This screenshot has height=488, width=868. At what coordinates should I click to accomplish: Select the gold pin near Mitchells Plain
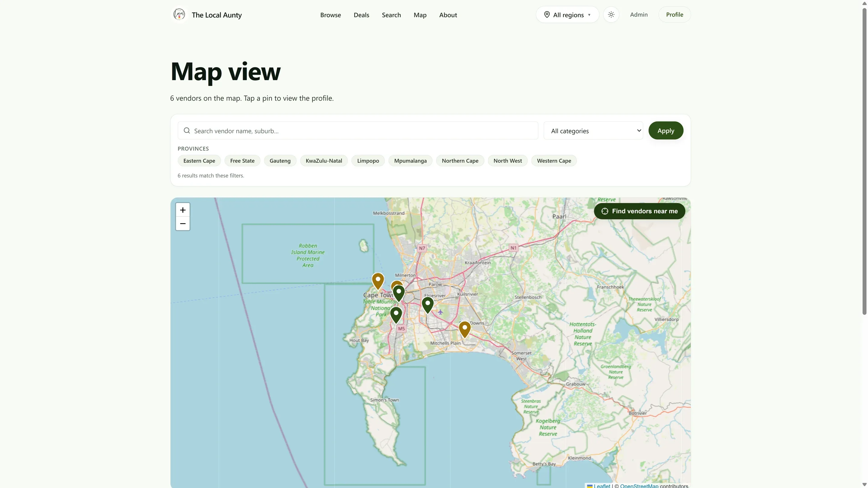(x=465, y=330)
